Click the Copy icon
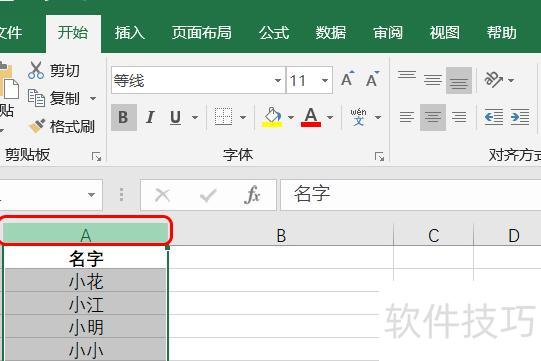 click(36, 98)
